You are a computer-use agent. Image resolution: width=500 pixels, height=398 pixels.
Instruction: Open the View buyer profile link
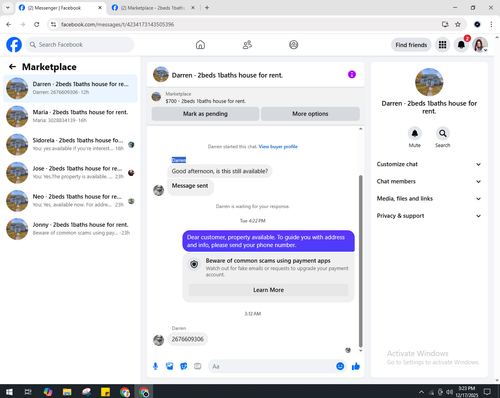[x=278, y=146]
